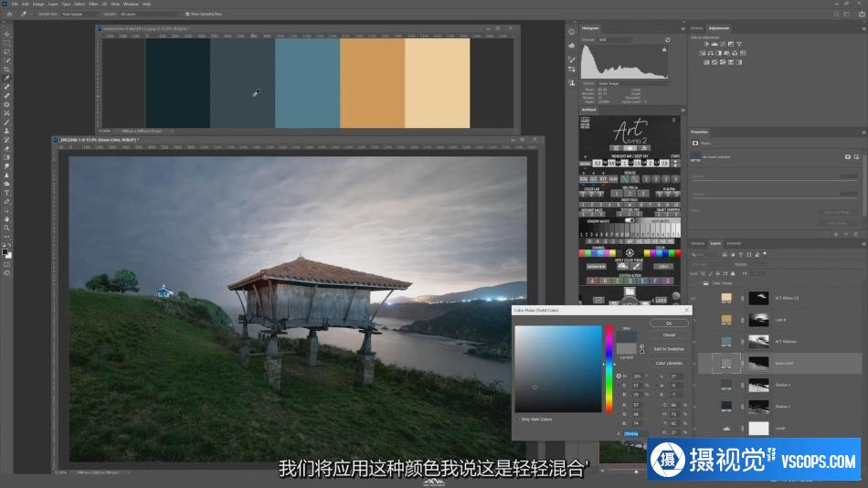Select the Hand tool
The height and width of the screenshot is (488, 868).
[x=6, y=218]
